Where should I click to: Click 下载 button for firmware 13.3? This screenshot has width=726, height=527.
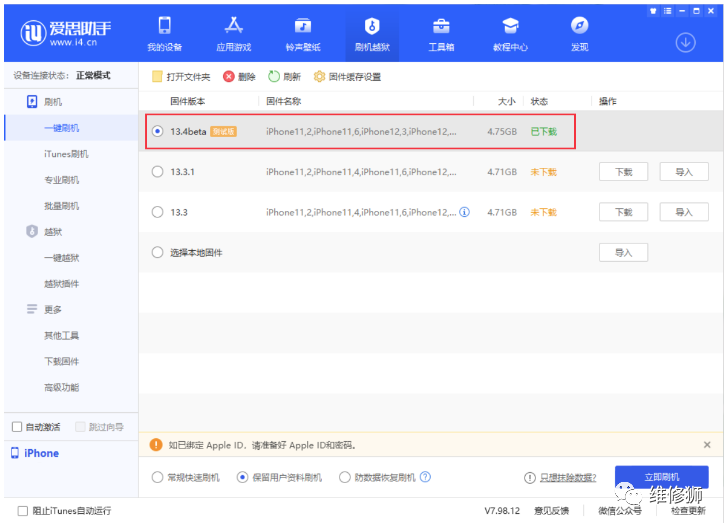(x=623, y=212)
